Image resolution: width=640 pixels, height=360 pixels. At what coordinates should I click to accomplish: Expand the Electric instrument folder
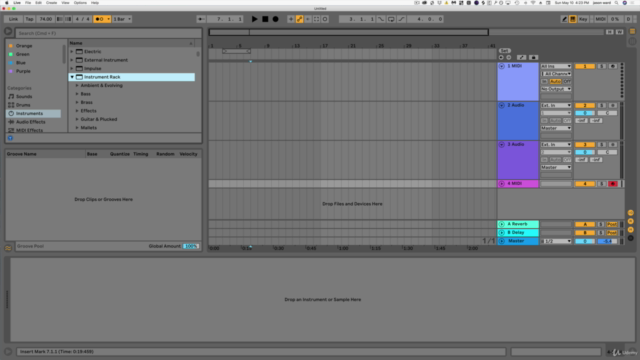point(72,51)
